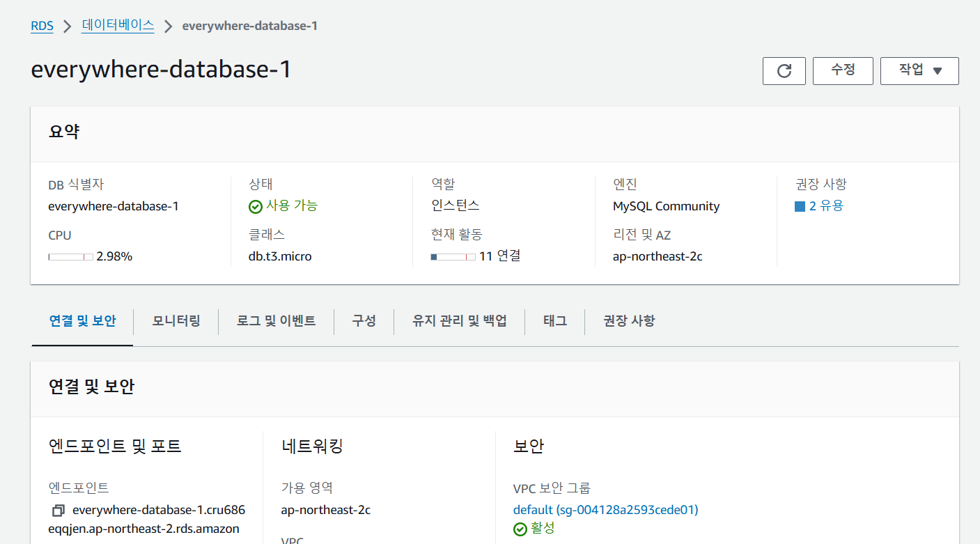Click the VPC 보안 그룹 label
980x544 pixels.
(x=552, y=488)
